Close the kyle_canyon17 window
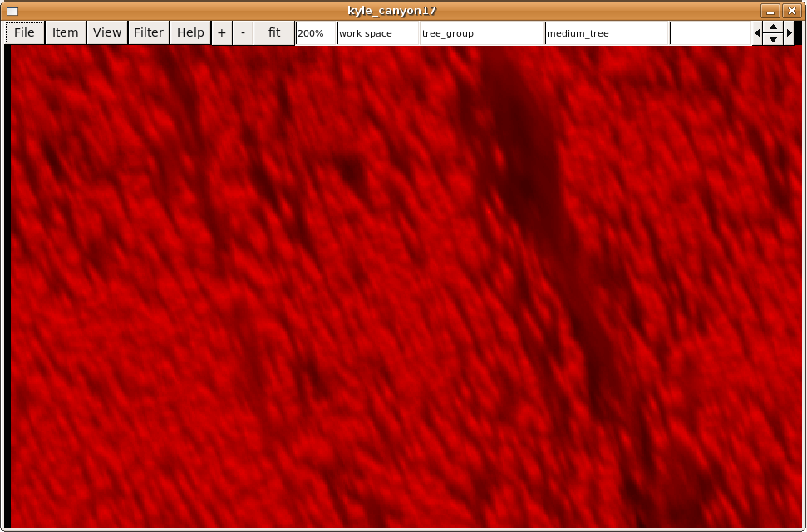807x532 pixels. coord(791,11)
